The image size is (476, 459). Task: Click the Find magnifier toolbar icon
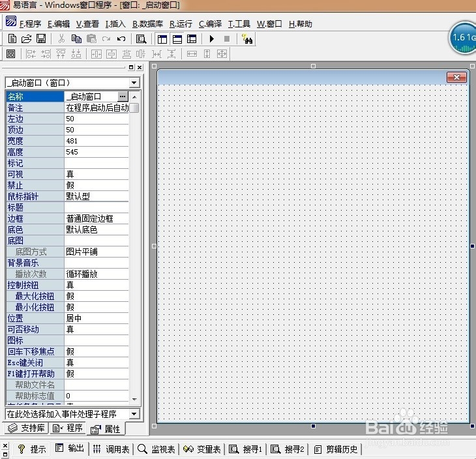[141, 39]
